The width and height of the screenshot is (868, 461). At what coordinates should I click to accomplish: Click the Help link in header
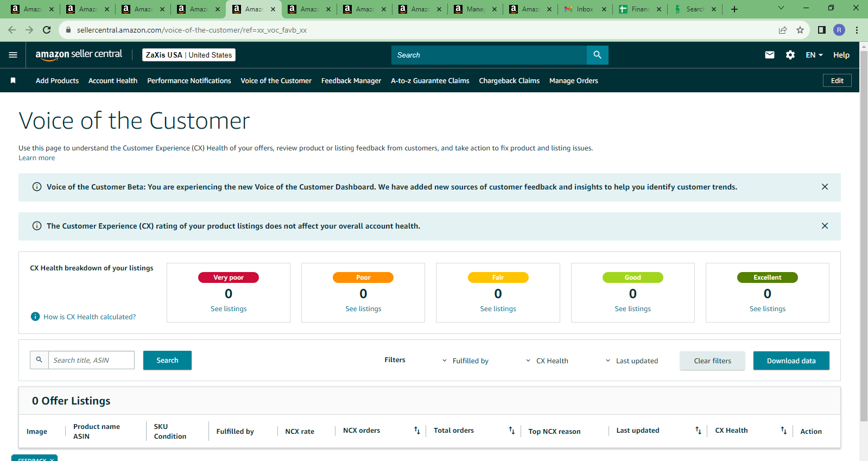[841, 55]
